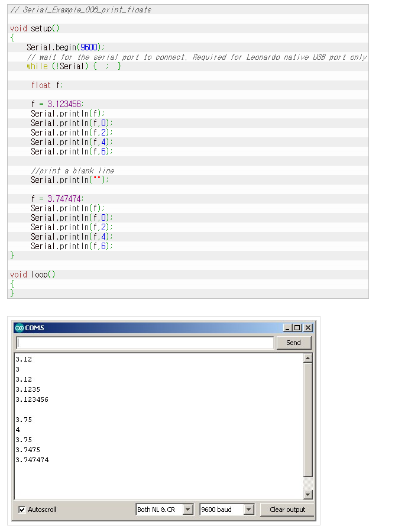Viewport: 395px width, 532px height.
Task: Click code line f = 3.123456;
Action: (57, 104)
